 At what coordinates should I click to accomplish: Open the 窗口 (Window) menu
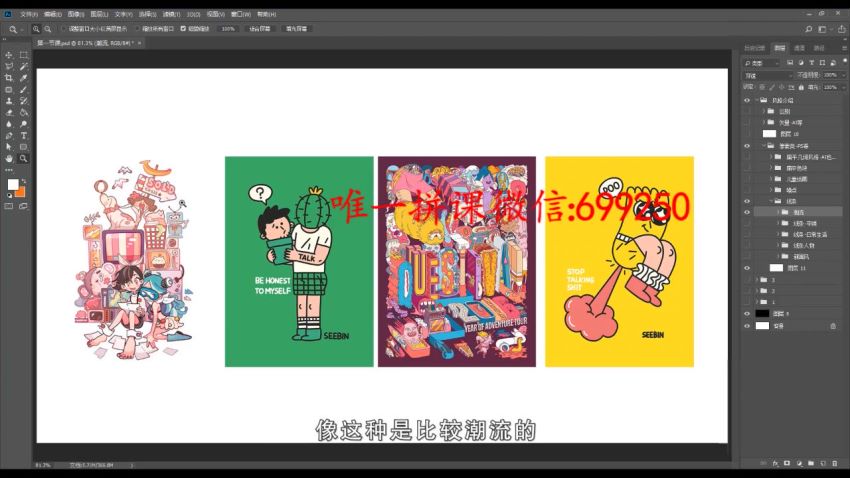pyautogui.click(x=241, y=14)
